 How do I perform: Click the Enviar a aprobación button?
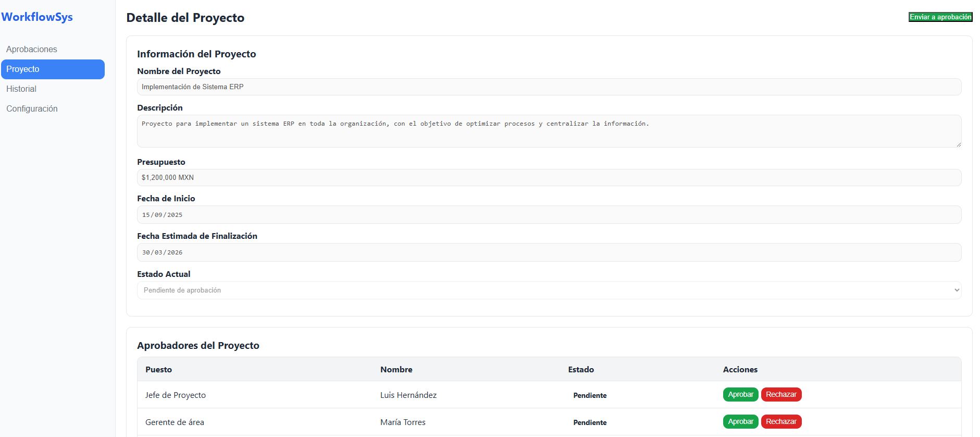click(x=940, y=17)
